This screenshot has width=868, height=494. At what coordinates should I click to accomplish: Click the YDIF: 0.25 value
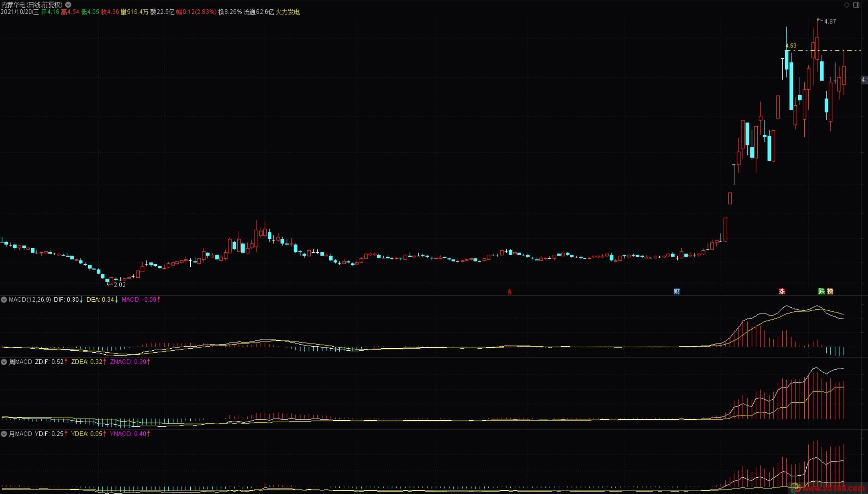click(x=49, y=434)
